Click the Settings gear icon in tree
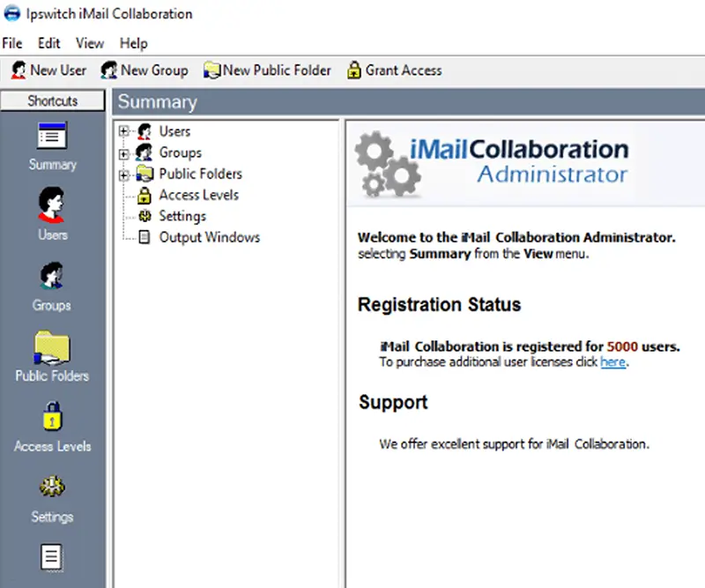The width and height of the screenshot is (705, 588). point(145,216)
